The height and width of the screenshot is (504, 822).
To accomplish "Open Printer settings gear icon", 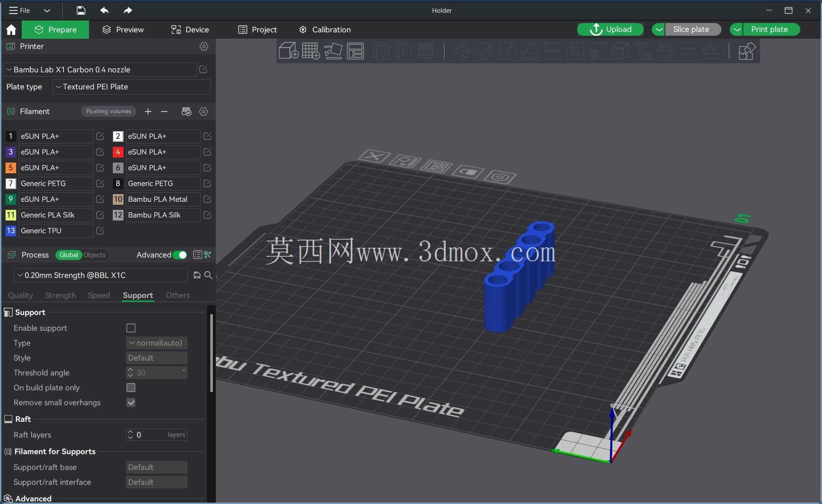I will (x=204, y=46).
